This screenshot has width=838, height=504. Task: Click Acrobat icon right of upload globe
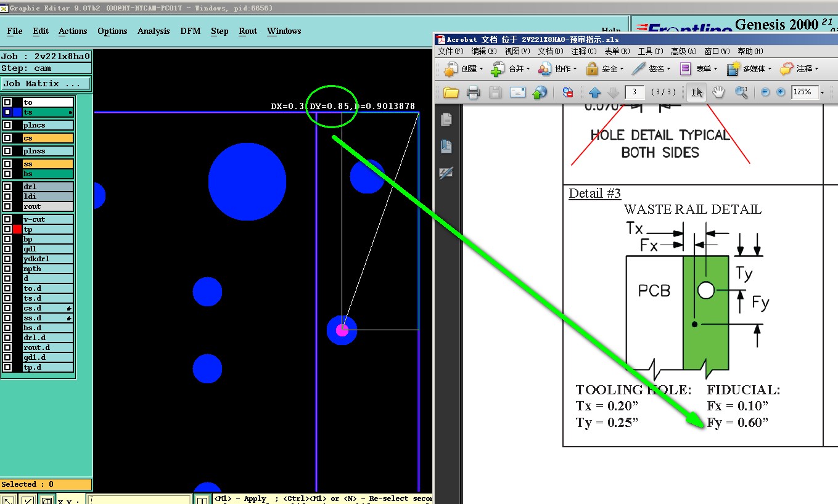pyautogui.click(x=568, y=92)
